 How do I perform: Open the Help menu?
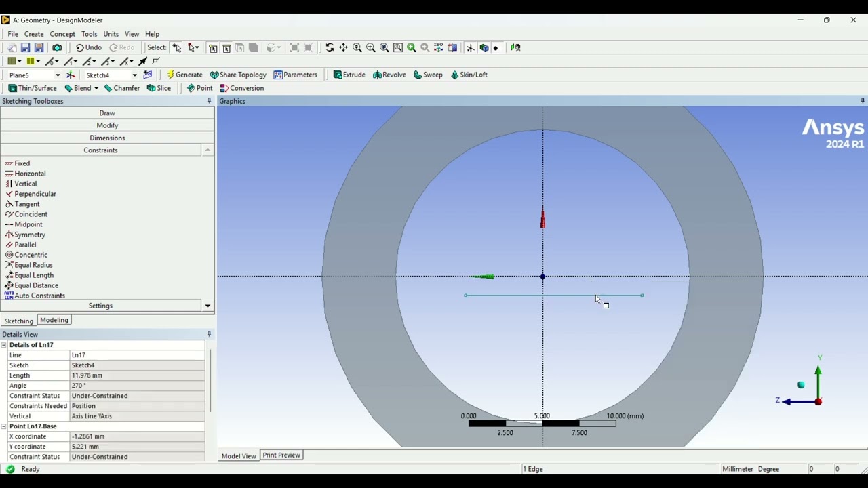click(x=152, y=34)
